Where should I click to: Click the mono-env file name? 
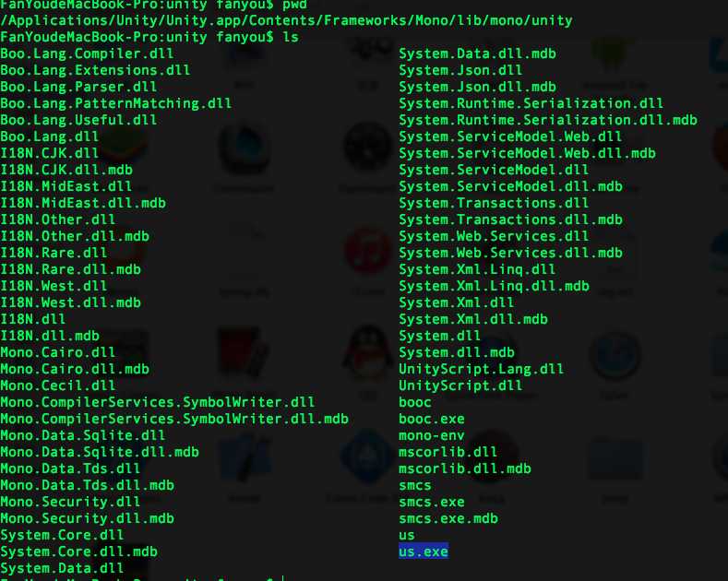[431, 435]
